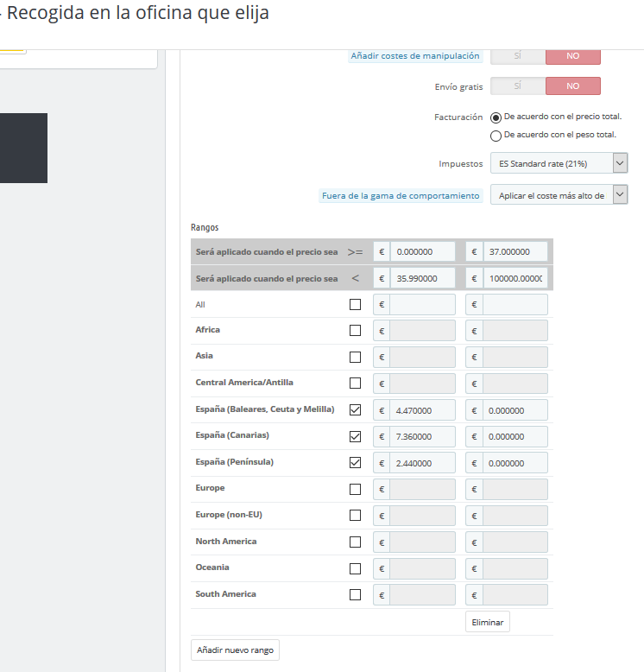Edit Baleares second range price field
Viewport: 644px width, 672px height.
click(515, 410)
